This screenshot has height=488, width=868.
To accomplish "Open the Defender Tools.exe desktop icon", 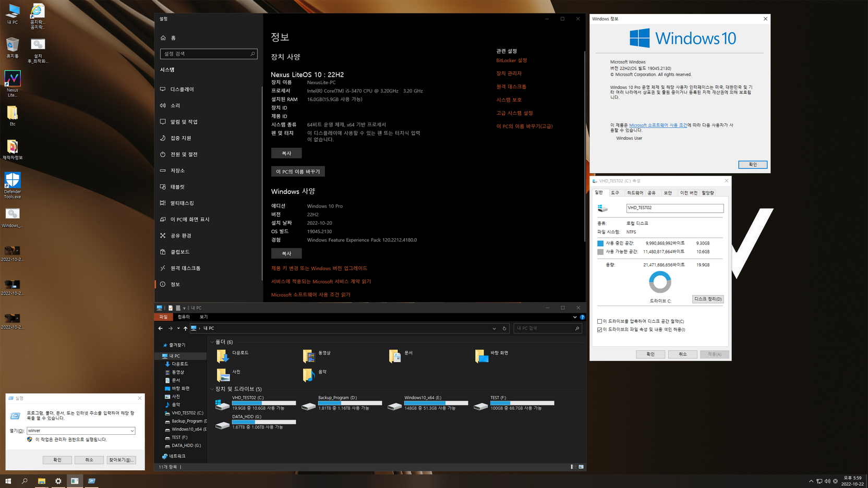I will click(13, 186).
